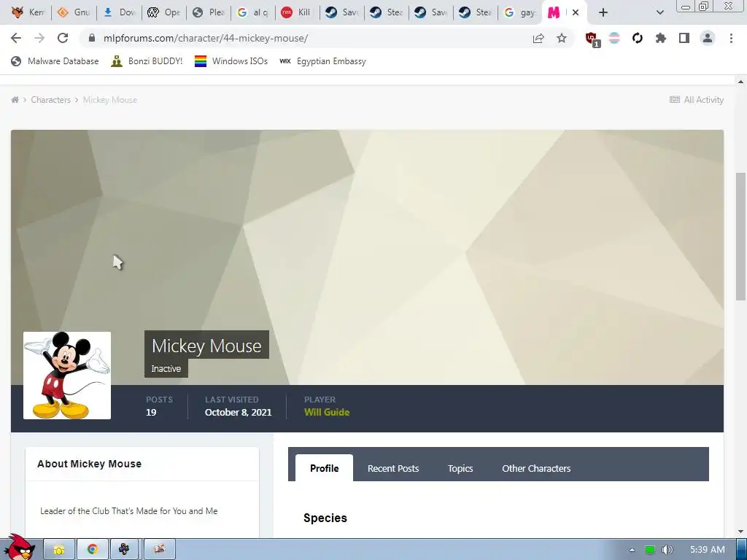Image resolution: width=747 pixels, height=560 pixels.
Task: Click the Mickey Mouse avatar image
Action: coord(67,376)
